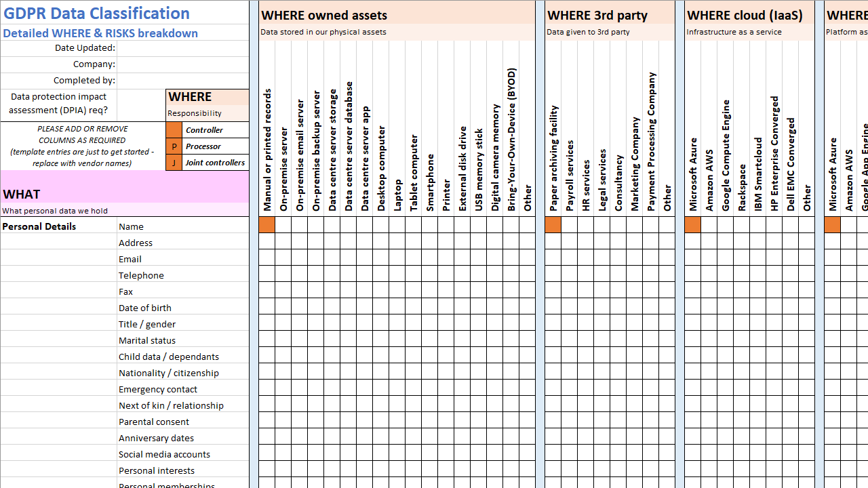Image resolution: width=868 pixels, height=488 pixels.
Task: Click the 'GDPR Data Classification' title cell
Action: click(x=97, y=14)
